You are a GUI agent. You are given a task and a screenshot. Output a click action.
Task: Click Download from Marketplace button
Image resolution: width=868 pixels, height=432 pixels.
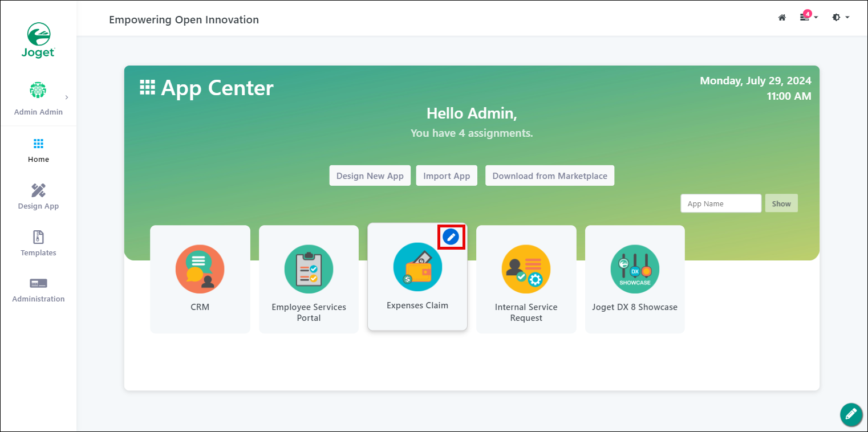pos(550,176)
